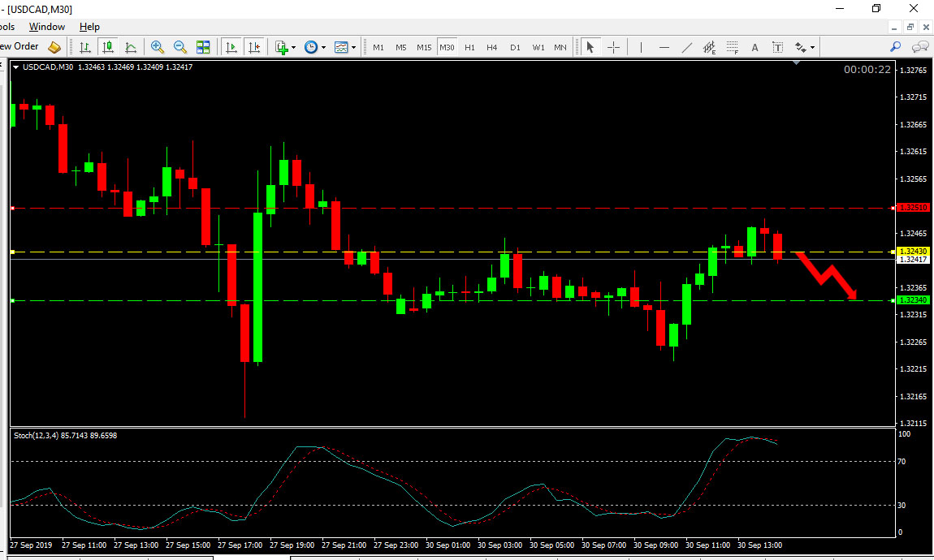Toggle chart auto scroll
The height and width of the screenshot is (560, 934).
point(231,47)
